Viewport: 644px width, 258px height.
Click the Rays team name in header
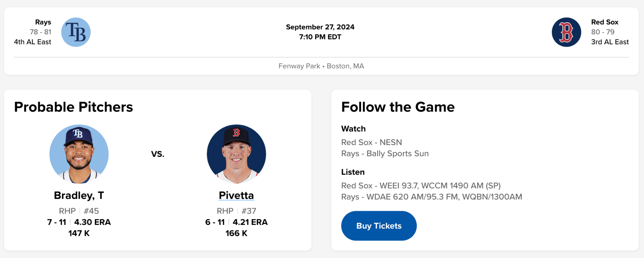pyautogui.click(x=43, y=22)
